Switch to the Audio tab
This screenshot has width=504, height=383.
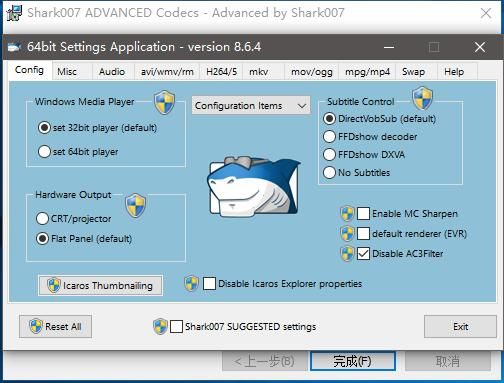112,72
